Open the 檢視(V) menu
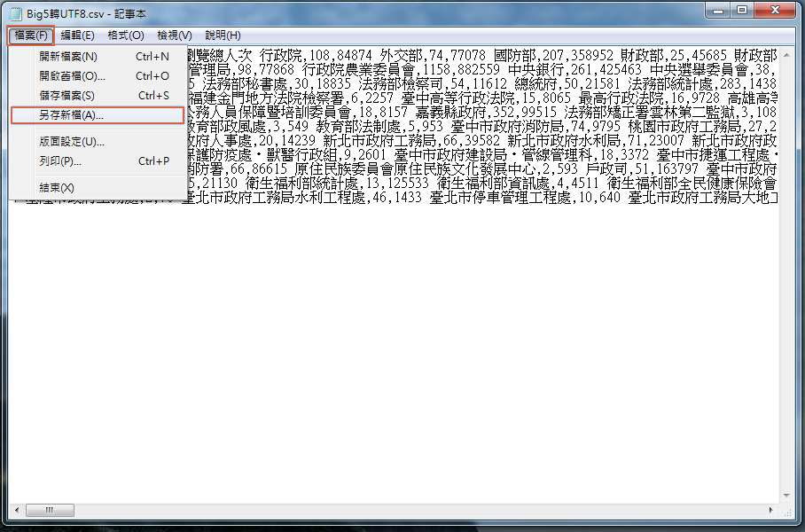The width and height of the screenshot is (805, 532). [174, 35]
